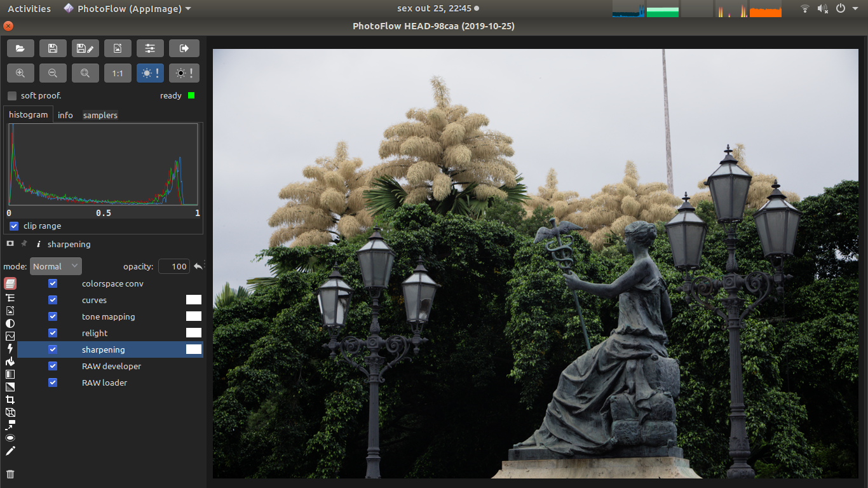Click the open file folder icon

(20, 48)
